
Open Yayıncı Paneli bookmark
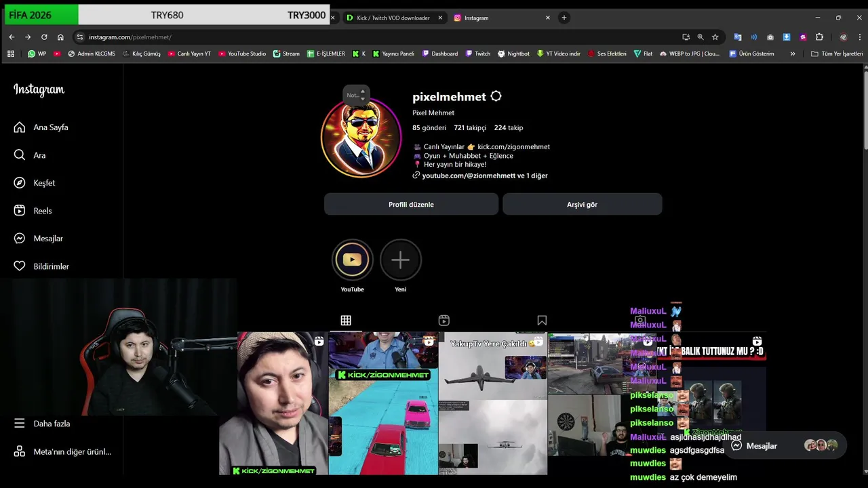click(393, 54)
